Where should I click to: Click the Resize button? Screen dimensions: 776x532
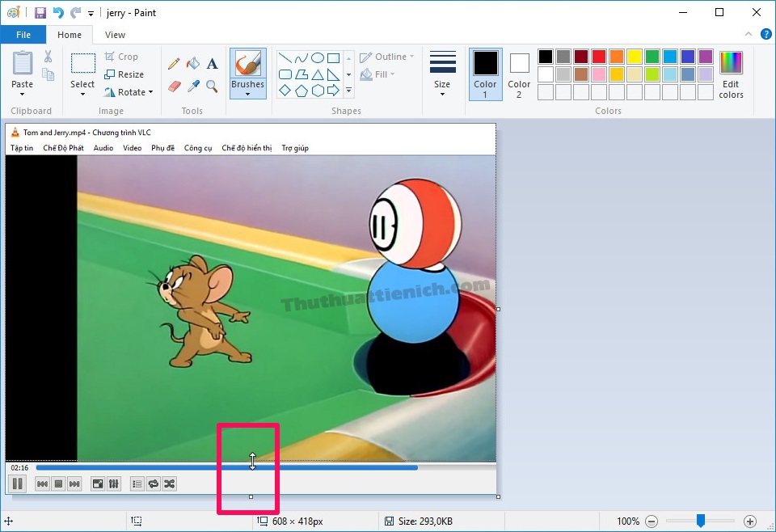pos(124,74)
